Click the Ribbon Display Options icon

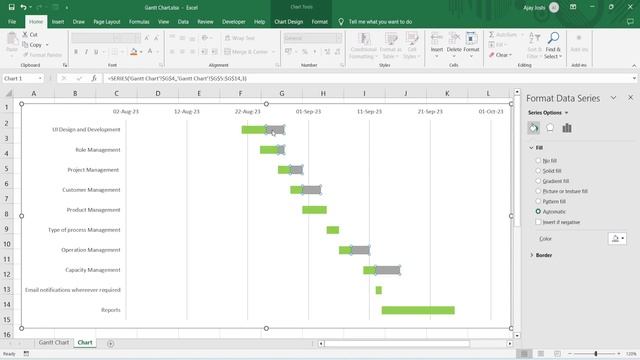[x=573, y=7]
